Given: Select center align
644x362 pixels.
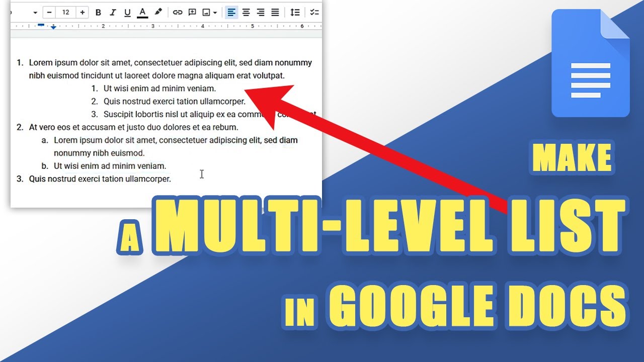Looking at the screenshot, I should click(x=246, y=13).
